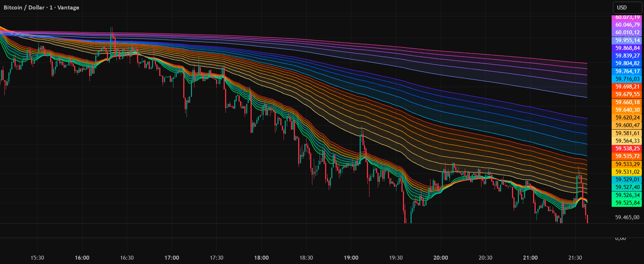Select the 59.868,84 price label
Viewport: 644px width, 264px height.
tap(627, 48)
